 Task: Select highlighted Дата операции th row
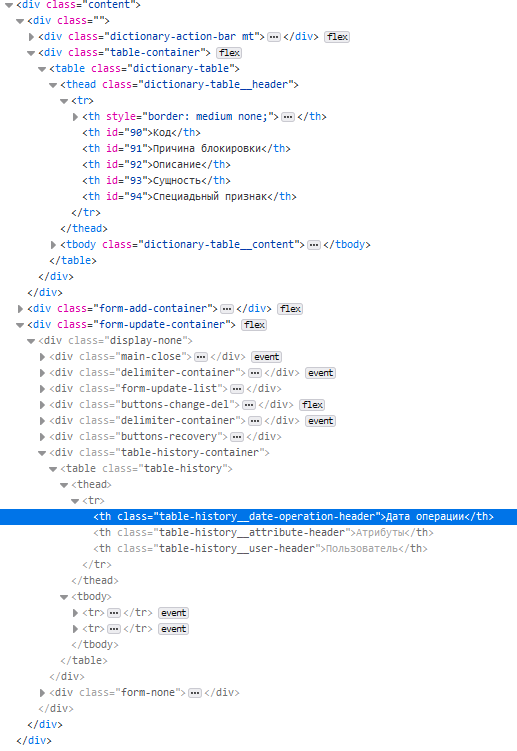[x=258, y=517]
